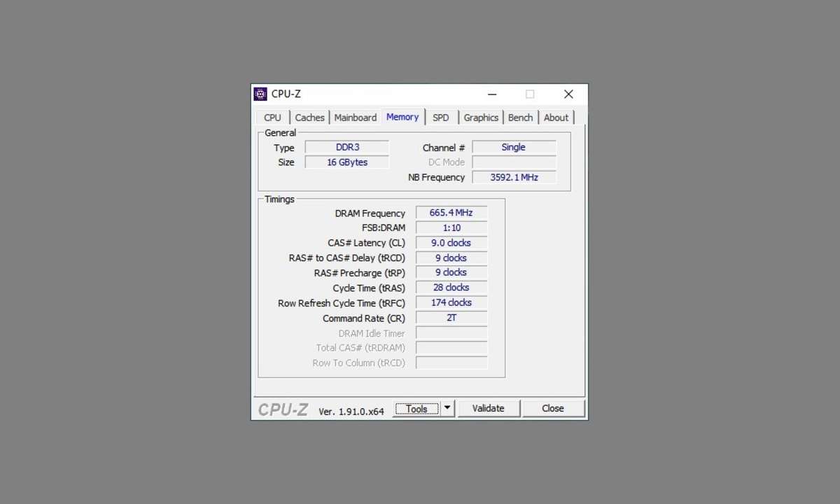
Task: Click the tRCD value 9 clocks
Action: click(x=451, y=258)
